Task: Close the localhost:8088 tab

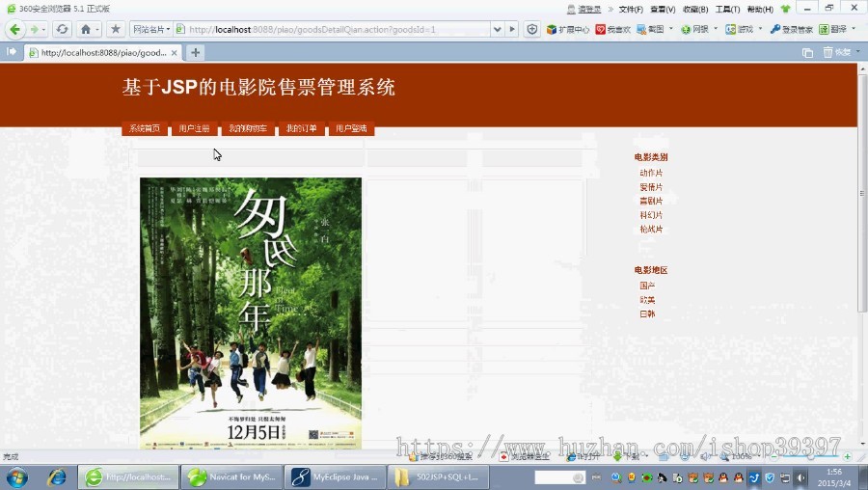Action: pyautogui.click(x=174, y=53)
